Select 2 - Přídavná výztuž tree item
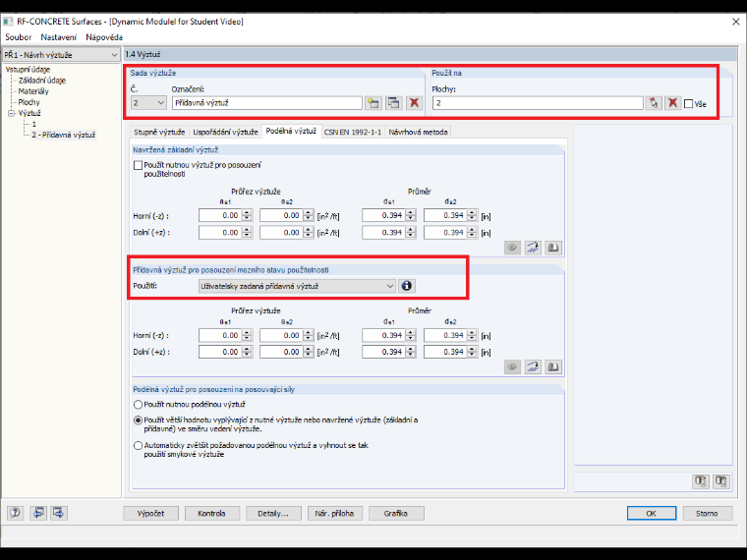The height and width of the screenshot is (560, 747). pyautogui.click(x=64, y=136)
